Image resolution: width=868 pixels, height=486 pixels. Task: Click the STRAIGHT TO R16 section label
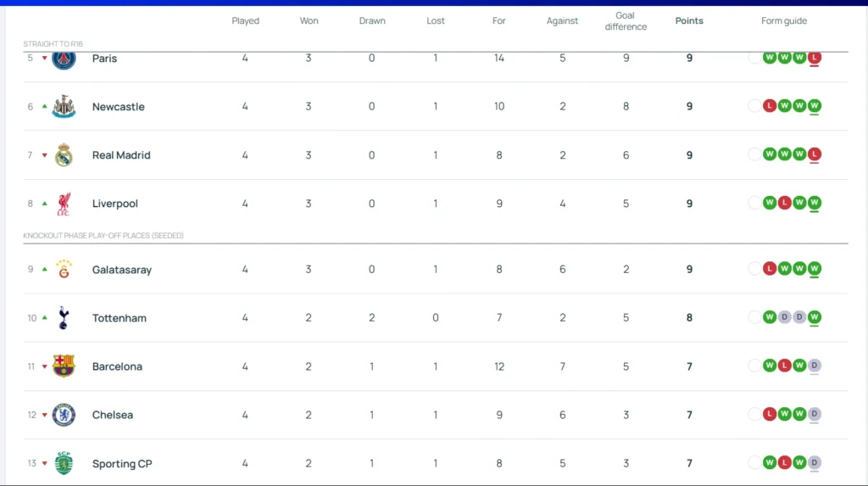[x=53, y=44]
